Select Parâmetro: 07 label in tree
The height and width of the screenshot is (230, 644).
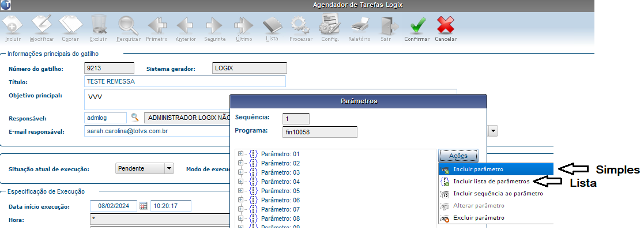[281, 209]
